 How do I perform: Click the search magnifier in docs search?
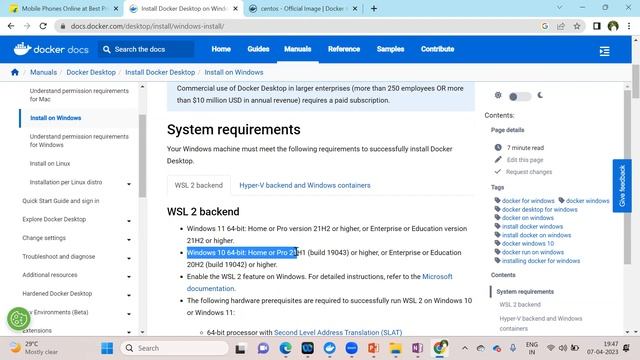107,49
